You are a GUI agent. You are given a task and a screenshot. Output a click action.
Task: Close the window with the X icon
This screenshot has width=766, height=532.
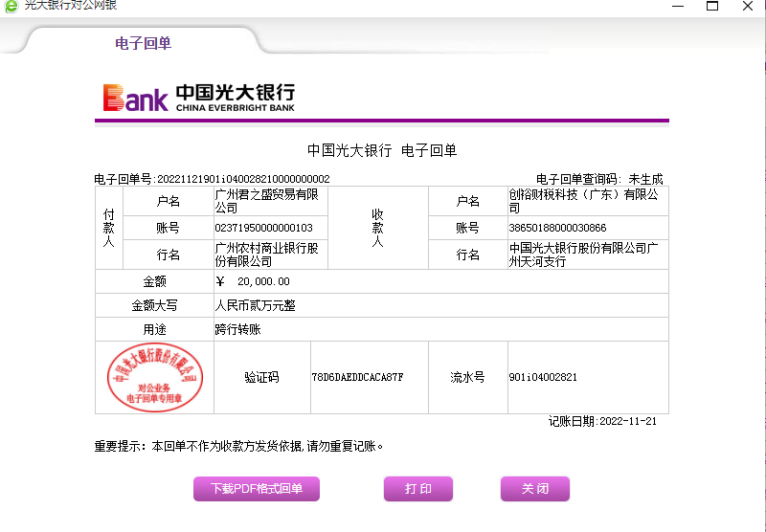[748, 6]
